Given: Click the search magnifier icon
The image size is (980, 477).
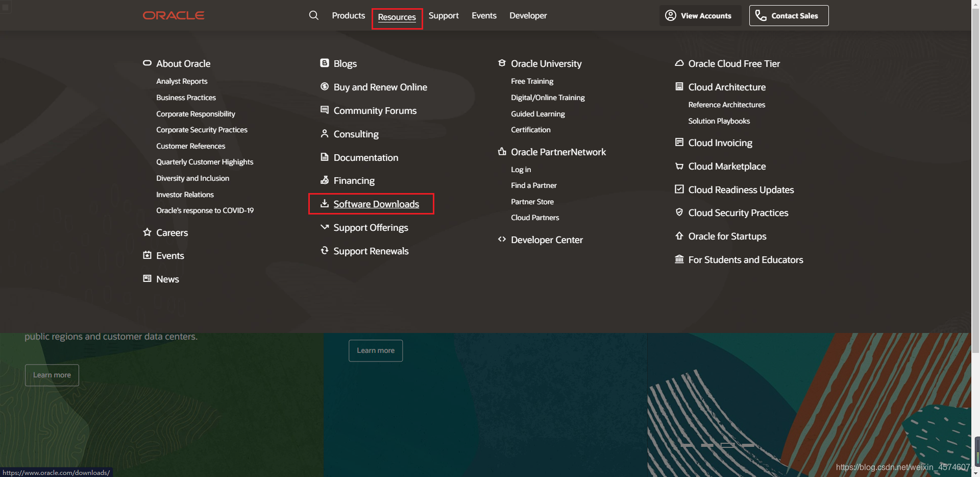Looking at the screenshot, I should coord(314,15).
